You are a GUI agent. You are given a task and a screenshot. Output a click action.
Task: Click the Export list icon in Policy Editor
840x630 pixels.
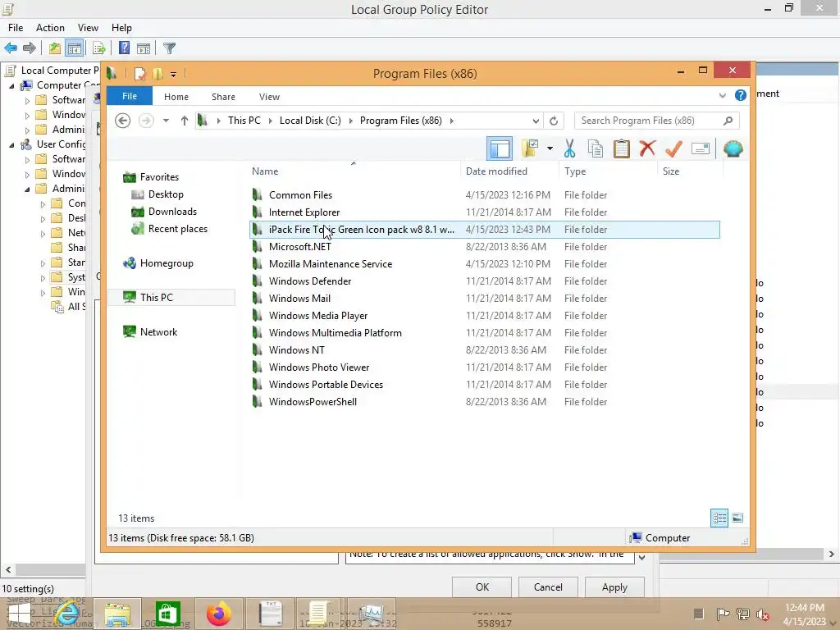pos(99,48)
